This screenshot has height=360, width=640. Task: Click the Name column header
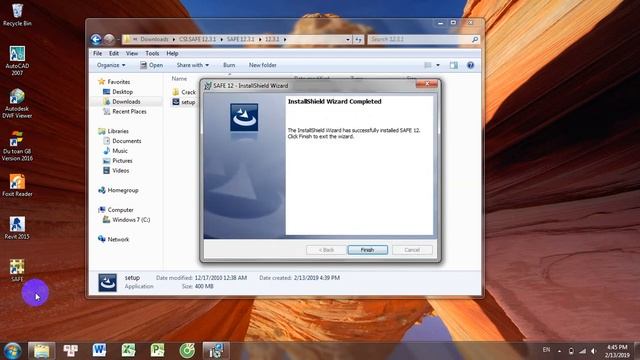[179, 79]
